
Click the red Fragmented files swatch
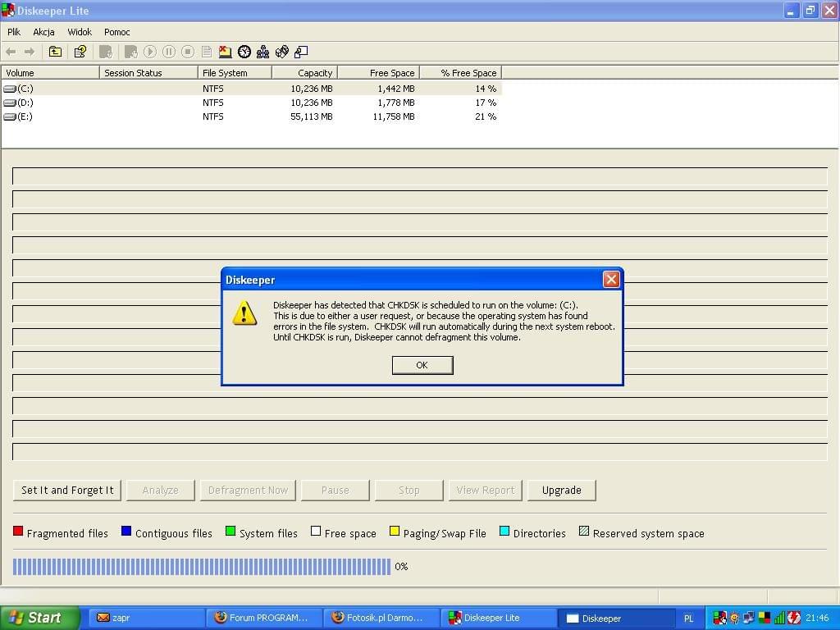click(18, 531)
